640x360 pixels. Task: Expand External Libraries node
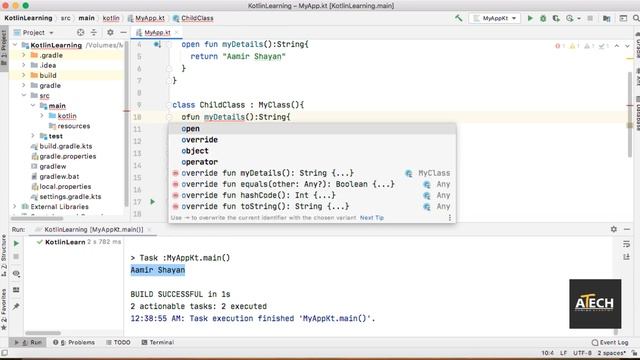tap(15, 207)
